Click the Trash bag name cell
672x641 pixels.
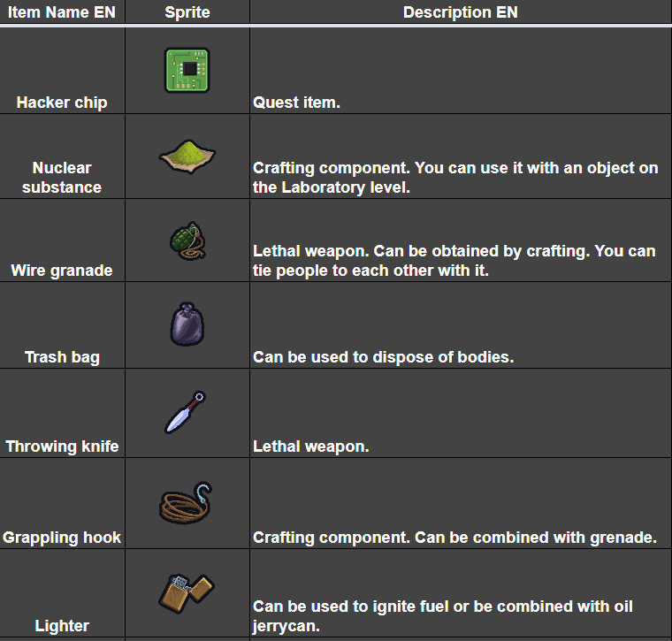[x=62, y=357]
